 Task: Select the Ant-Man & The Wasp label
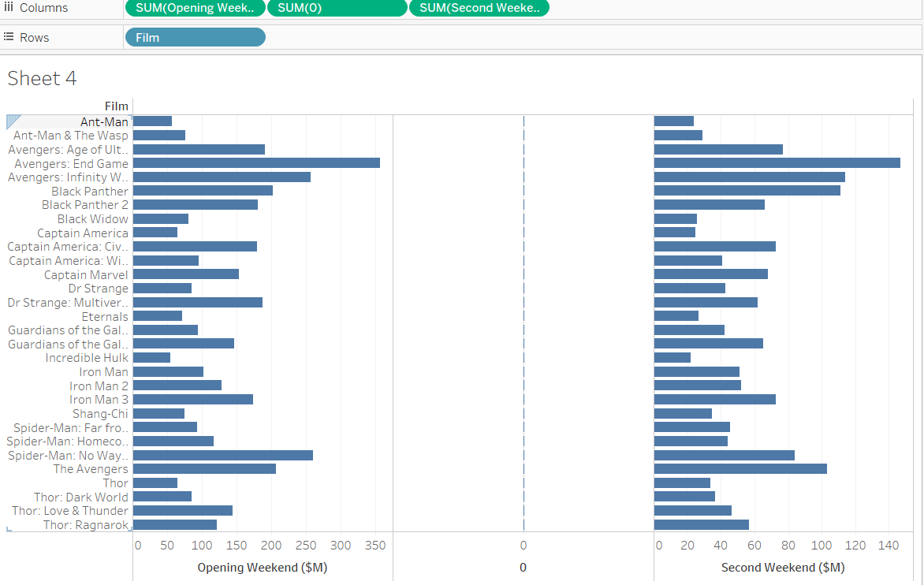tap(71, 136)
